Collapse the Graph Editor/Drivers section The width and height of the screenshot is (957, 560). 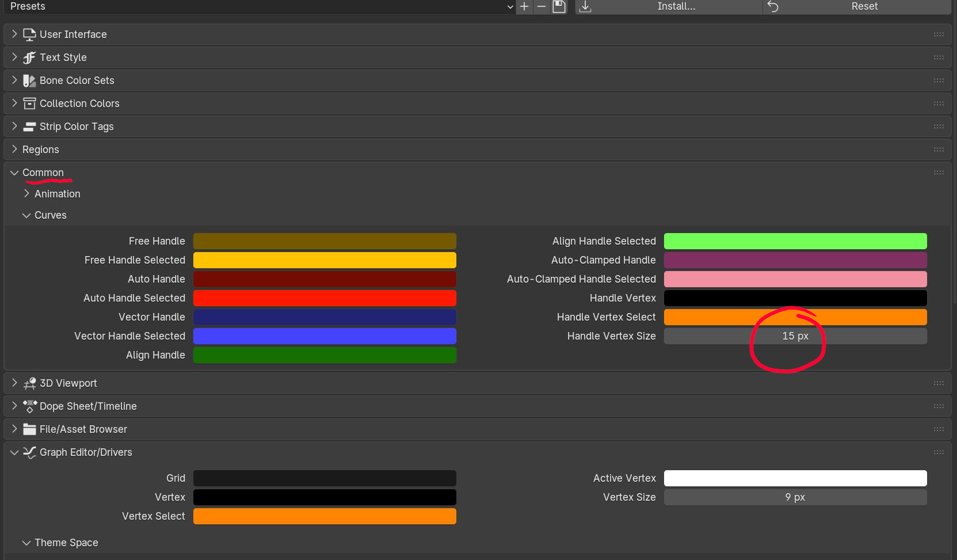coord(14,452)
